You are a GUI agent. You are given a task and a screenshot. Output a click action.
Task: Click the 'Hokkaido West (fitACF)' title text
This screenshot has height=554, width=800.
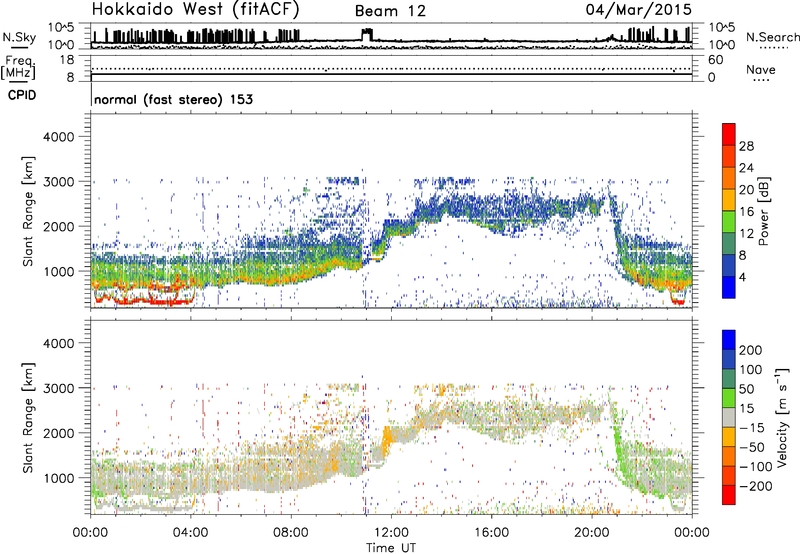click(x=195, y=10)
